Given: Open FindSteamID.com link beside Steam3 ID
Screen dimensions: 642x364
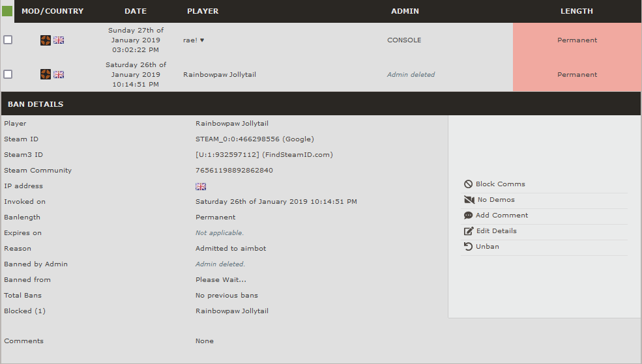Looking at the screenshot, I should [x=297, y=154].
